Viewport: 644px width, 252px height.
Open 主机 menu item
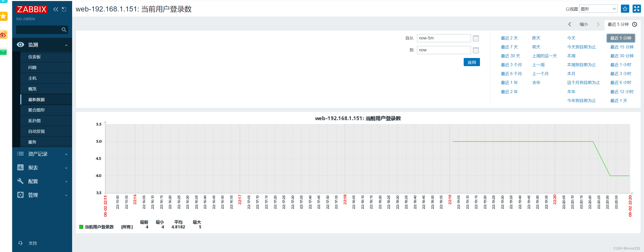pos(46,78)
